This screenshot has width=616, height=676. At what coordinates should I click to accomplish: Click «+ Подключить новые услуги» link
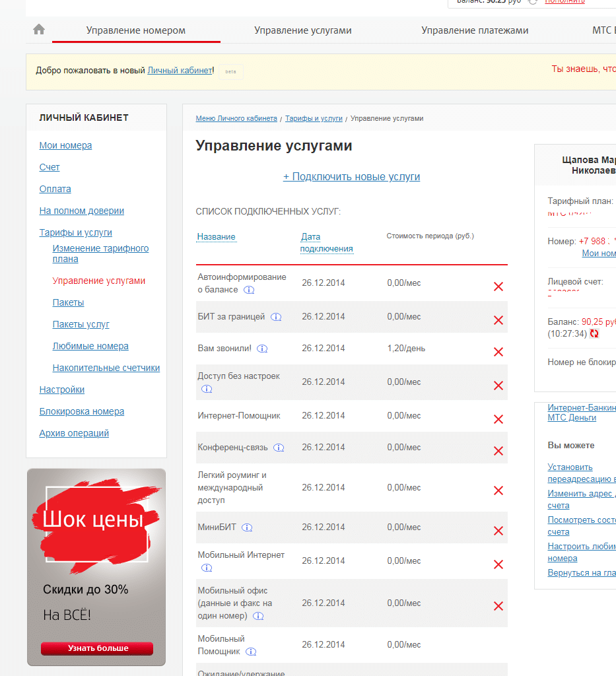pos(351,177)
